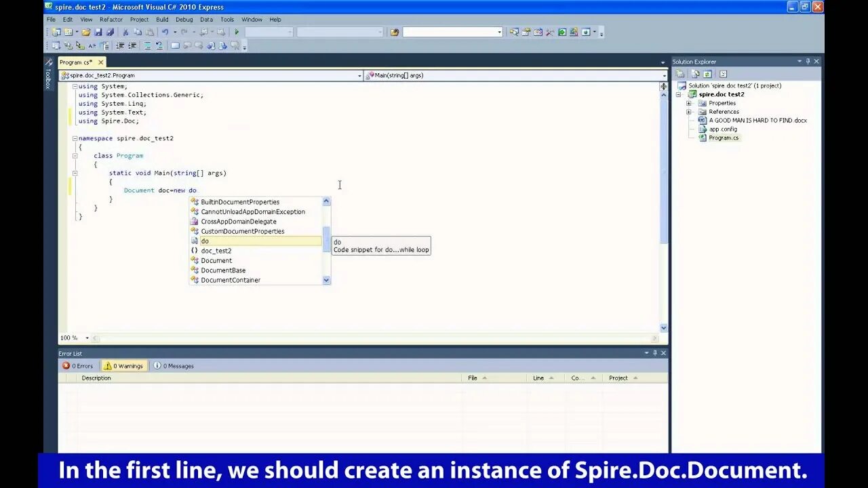Click the Copy toolbar icon
Viewport: 868px width, 488px height.
[x=138, y=32]
